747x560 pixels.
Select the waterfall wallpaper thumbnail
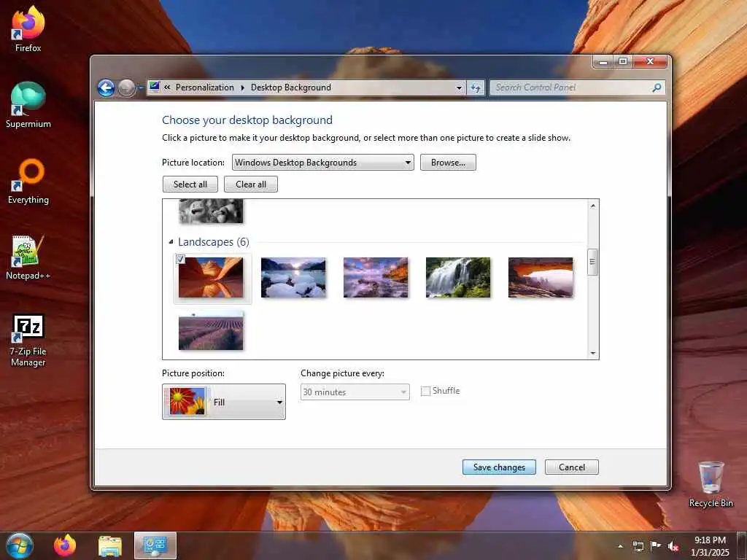coord(458,278)
